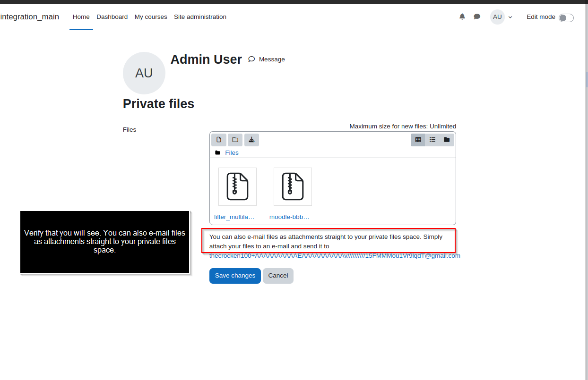Click the Message link beside Admin User
The height and width of the screenshot is (380, 588).
(x=267, y=59)
